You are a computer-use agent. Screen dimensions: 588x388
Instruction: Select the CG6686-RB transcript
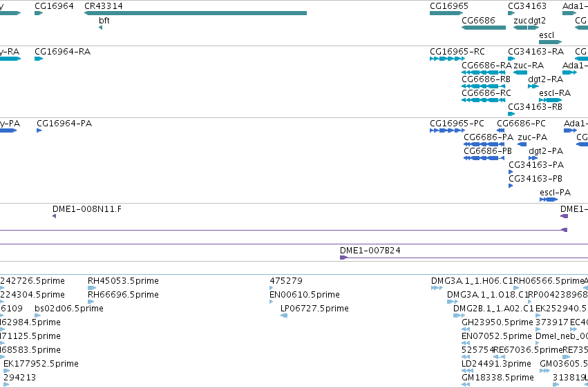[484, 86]
